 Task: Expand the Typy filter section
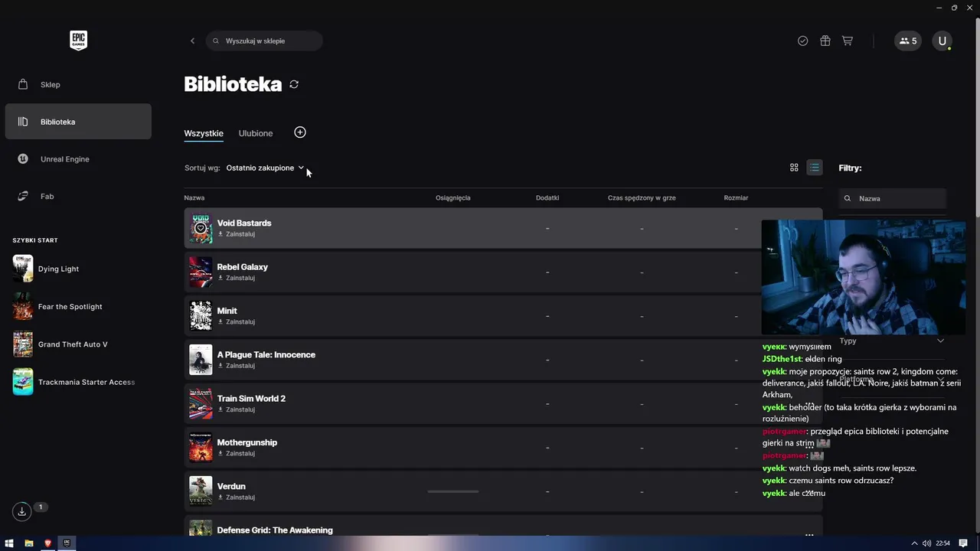point(892,341)
